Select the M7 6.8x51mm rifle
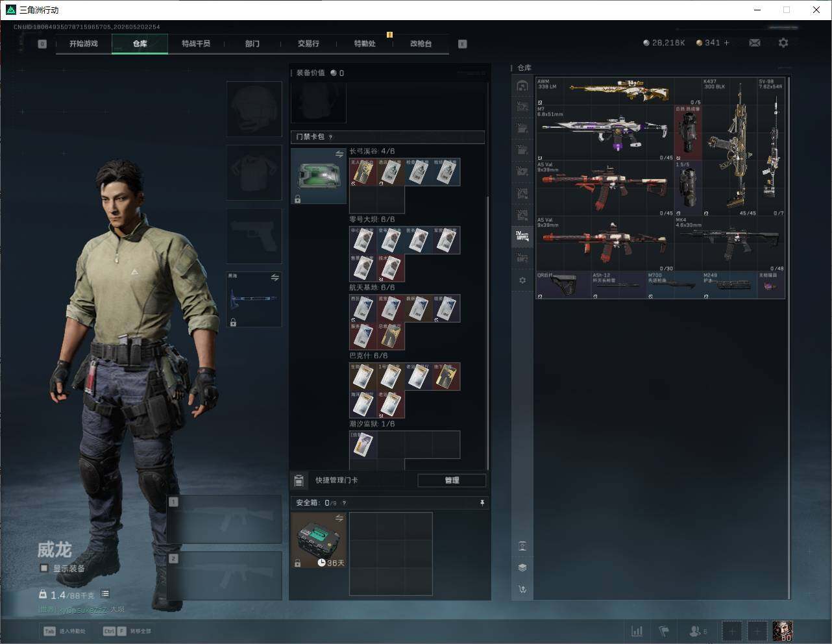Screen dimensions: 832x644 605,132
